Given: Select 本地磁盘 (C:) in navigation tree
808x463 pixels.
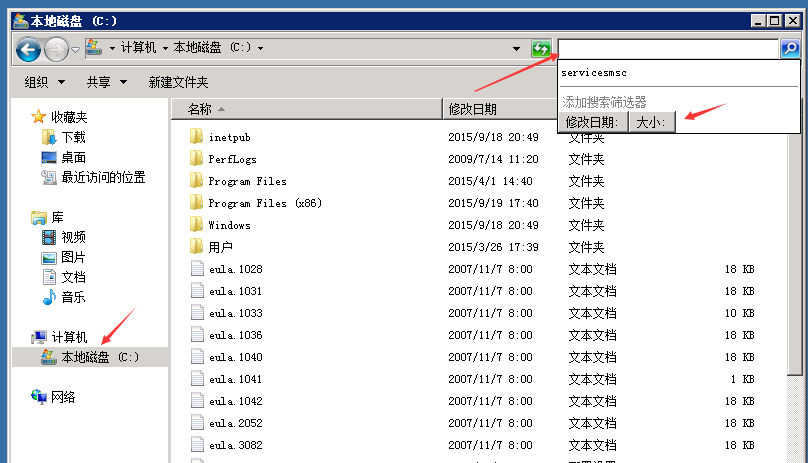Looking at the screenshot, I should (99, 357).
